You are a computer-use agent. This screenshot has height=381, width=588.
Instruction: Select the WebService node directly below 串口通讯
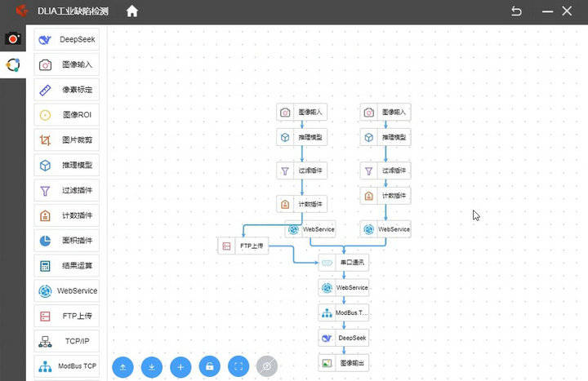click(344, 287)
